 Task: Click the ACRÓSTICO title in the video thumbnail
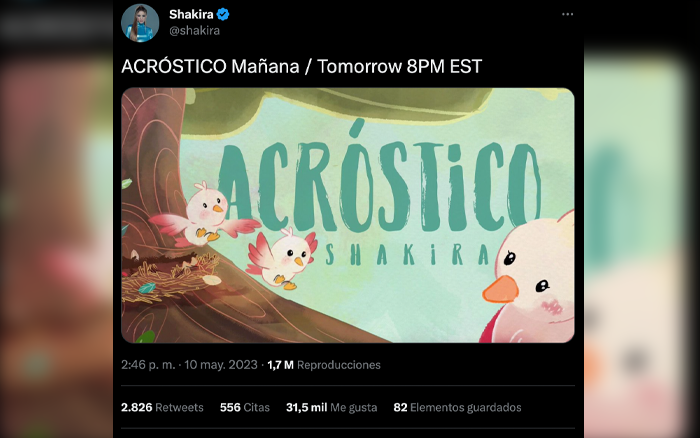[x=379, y=179]
